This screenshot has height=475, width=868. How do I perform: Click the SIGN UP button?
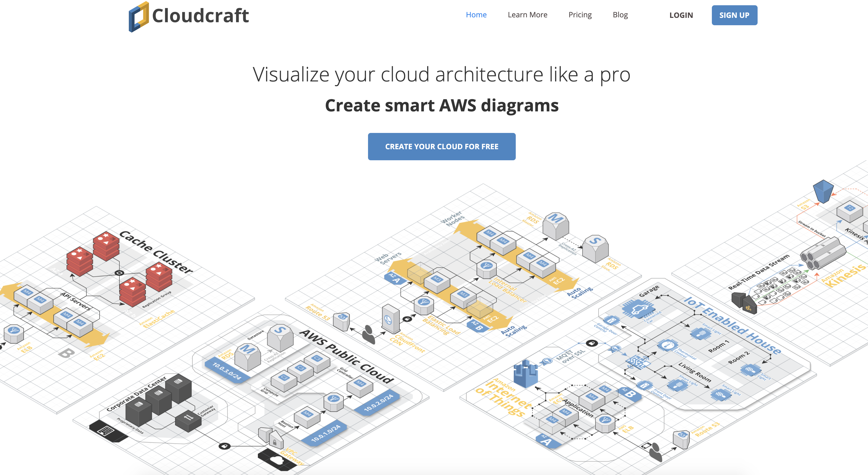pyautogui.click(x=734, y=15)
